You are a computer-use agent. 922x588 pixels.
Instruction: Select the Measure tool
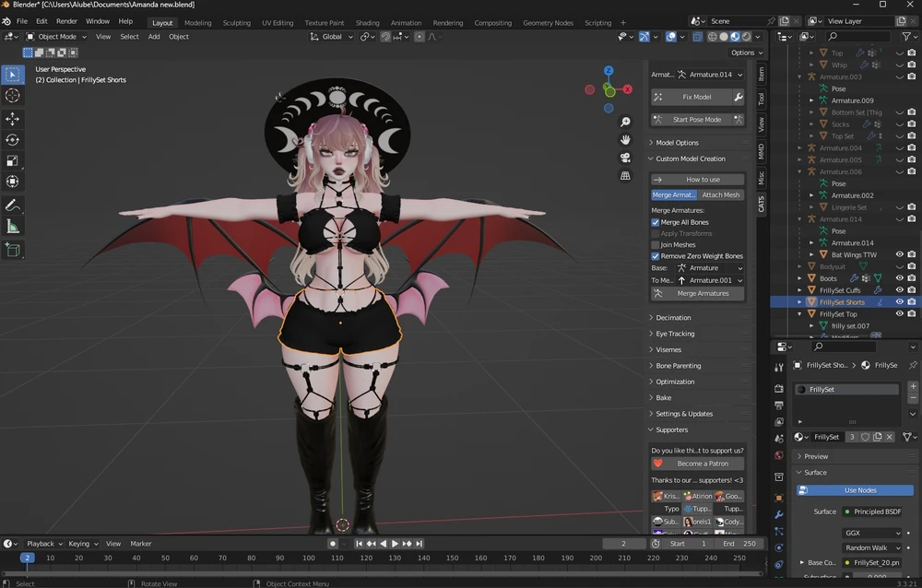coord(12,227)
